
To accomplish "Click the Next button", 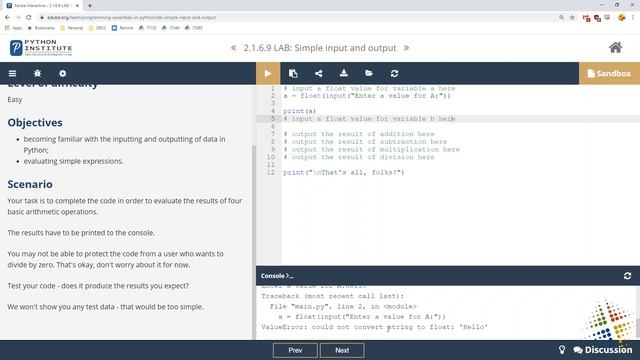I will [x=342, y=350].
